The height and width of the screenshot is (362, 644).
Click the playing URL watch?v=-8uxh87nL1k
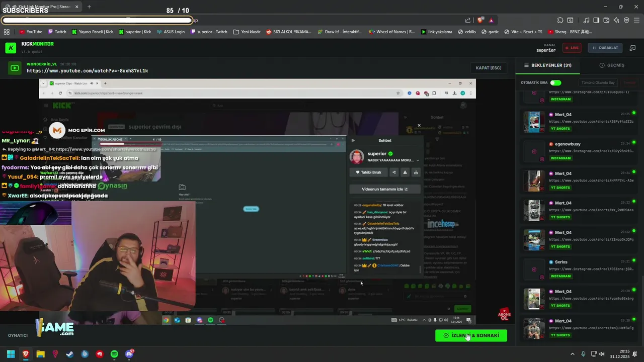coord(88,71)
